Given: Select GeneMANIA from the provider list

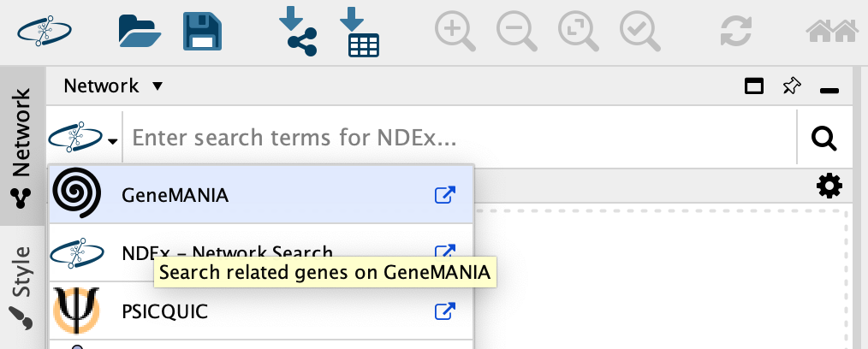Looking at the screenshot, I should (175, 195).
